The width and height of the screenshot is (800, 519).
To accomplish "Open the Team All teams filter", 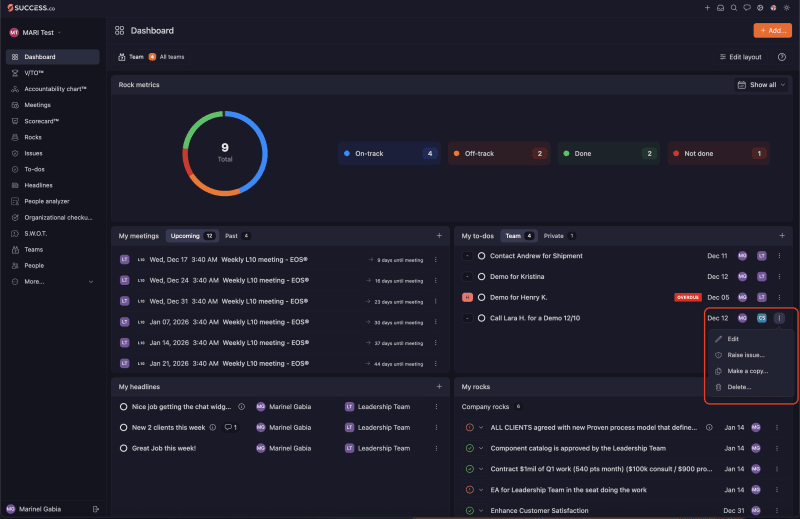I will click(152, 57).
